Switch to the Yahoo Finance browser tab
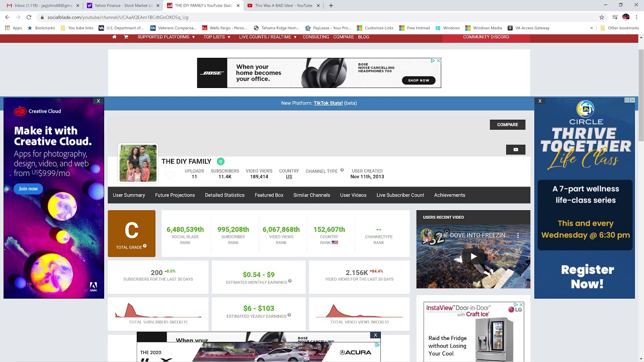 pyautogui.click(x=123, y=6)
